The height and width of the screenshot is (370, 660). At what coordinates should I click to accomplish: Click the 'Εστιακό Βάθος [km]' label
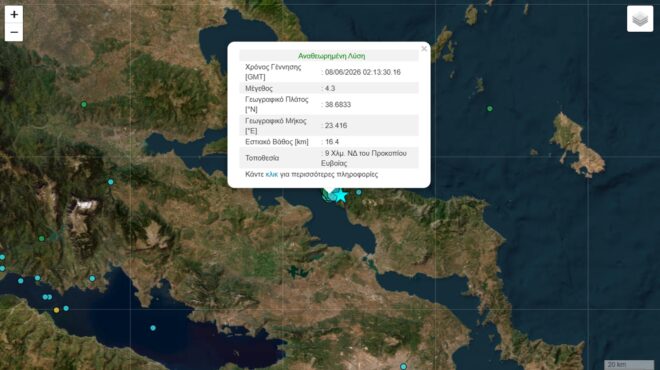pyautogui.click(x=277, y=142)
